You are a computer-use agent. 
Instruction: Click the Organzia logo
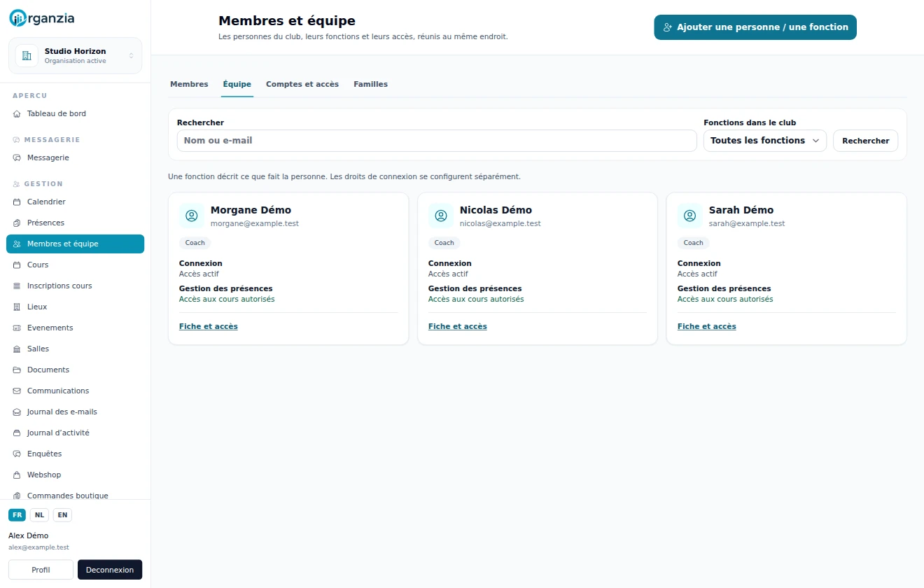pyautogui.click(x=42, y=18)
